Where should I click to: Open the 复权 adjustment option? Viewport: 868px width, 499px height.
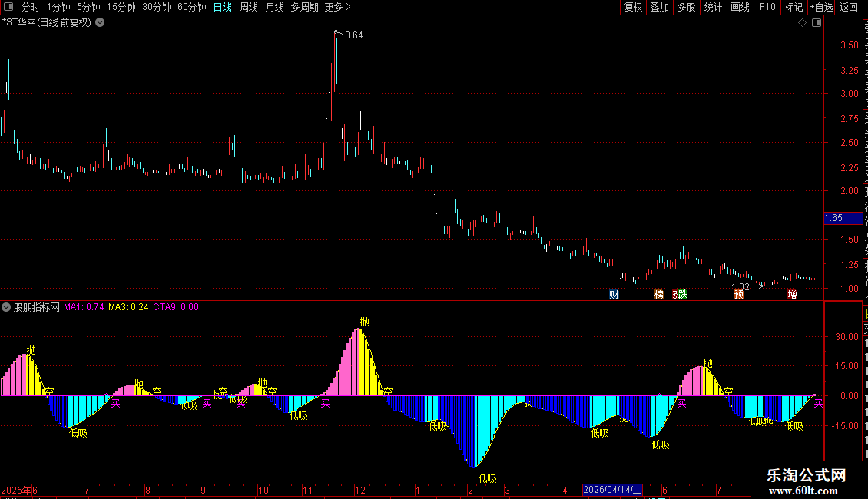(x=633, y=7)
